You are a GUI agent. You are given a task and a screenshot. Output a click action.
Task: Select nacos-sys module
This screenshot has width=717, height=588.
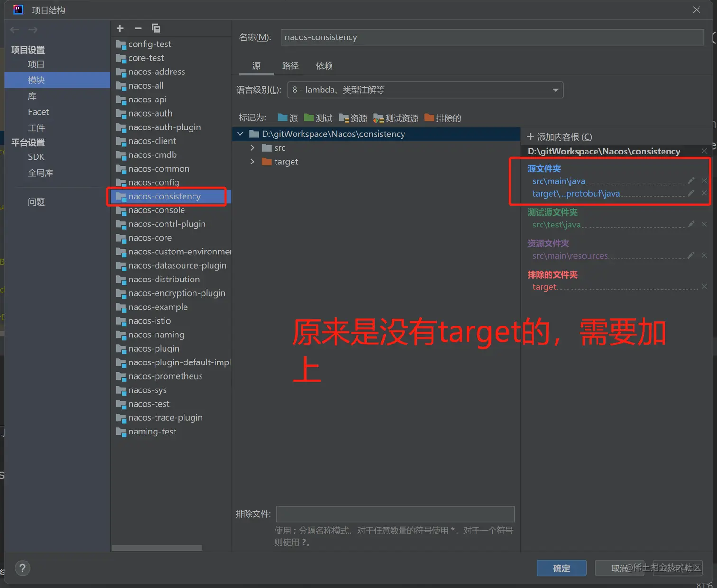[147, 390]
